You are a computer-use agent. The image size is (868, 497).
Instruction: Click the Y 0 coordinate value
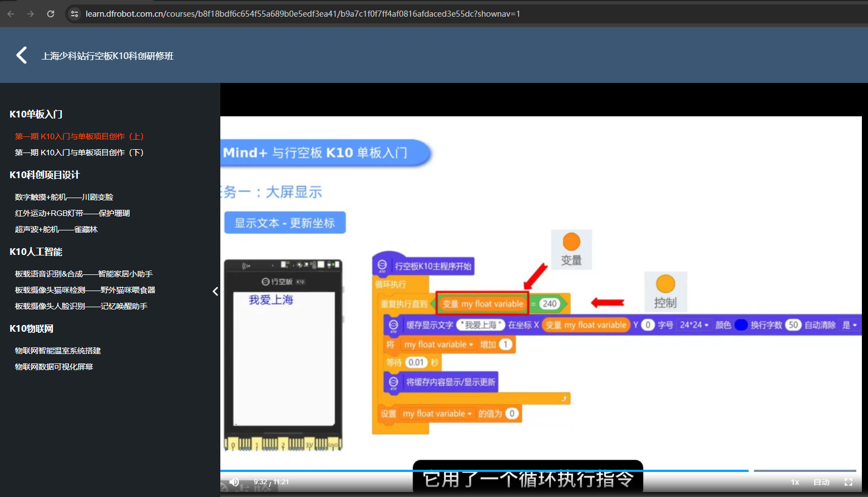(x=648, y=325)
